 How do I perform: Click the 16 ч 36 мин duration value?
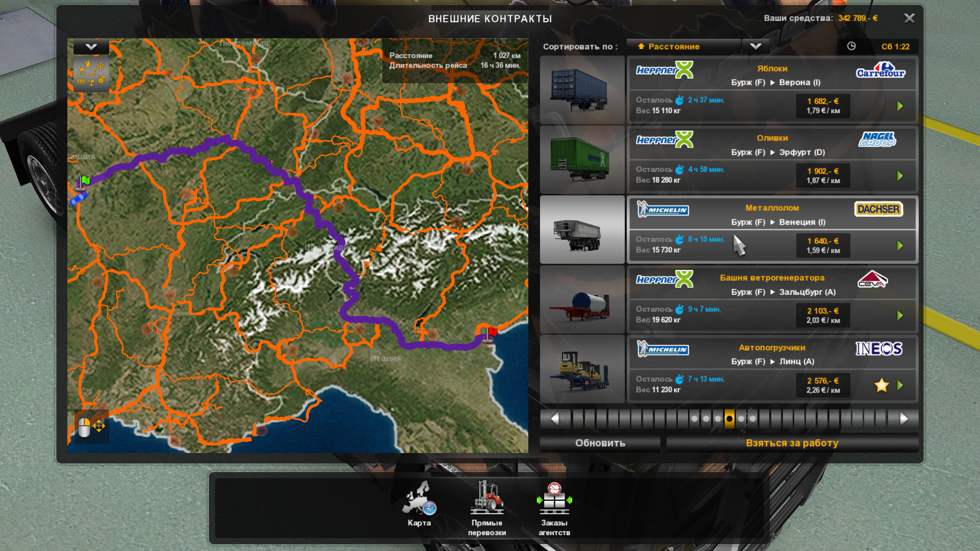pyautogui.click(x=500, y=65)
